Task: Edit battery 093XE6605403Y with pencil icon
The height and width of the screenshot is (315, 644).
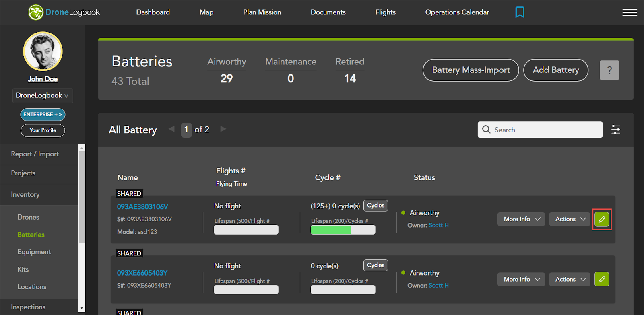Action: (602, 279)
